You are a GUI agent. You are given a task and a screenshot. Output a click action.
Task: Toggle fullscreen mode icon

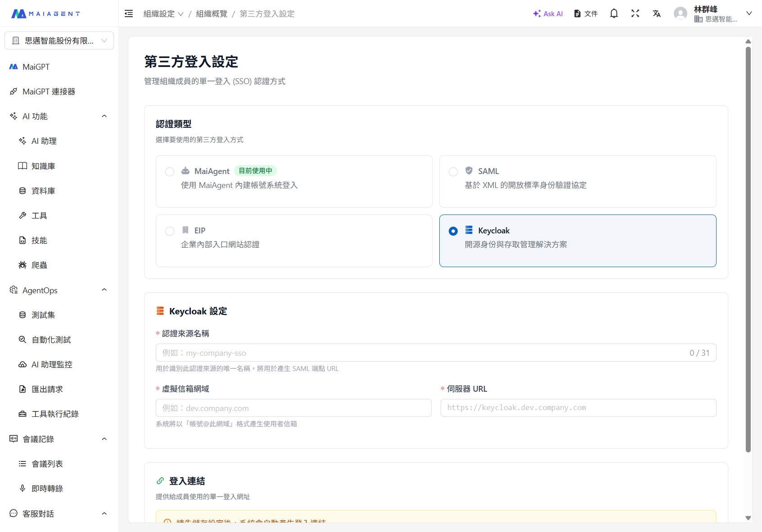click(635, 13)
